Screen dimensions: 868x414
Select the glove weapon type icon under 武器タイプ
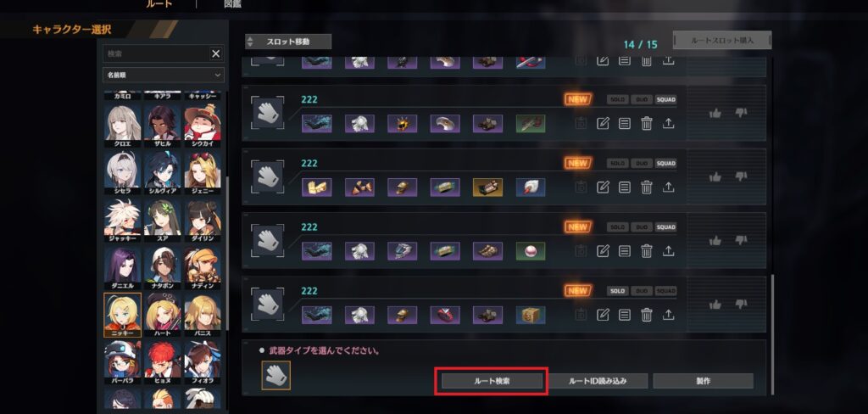pos(275,375)
